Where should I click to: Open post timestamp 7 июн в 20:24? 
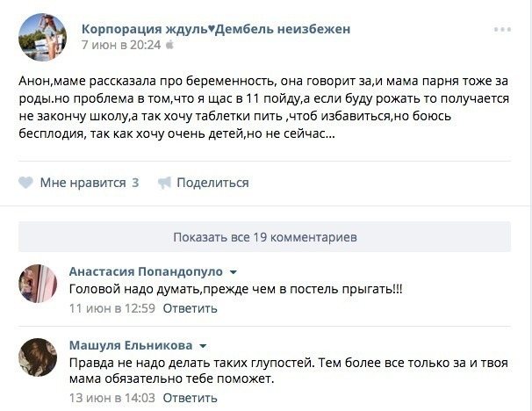tap(120, 44)
